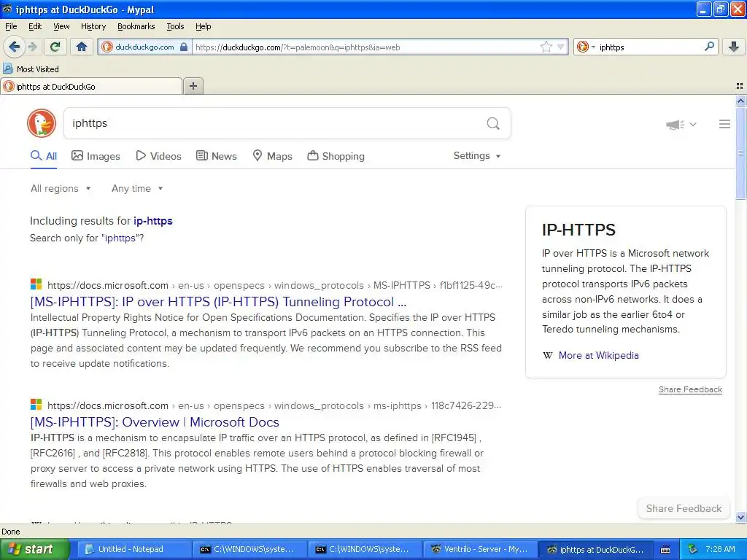This screenshot has width=747, height=560.
Task: Click the Forward navigation arrow
Action: (33, 47)
